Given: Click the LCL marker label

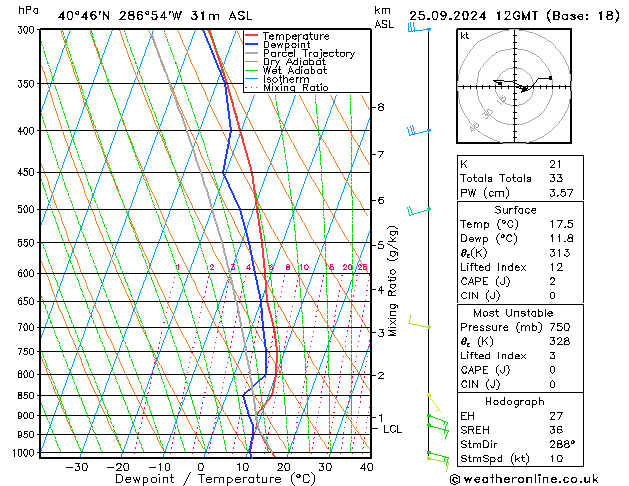Looking at the screenshot, I should [x=392, y=429].
